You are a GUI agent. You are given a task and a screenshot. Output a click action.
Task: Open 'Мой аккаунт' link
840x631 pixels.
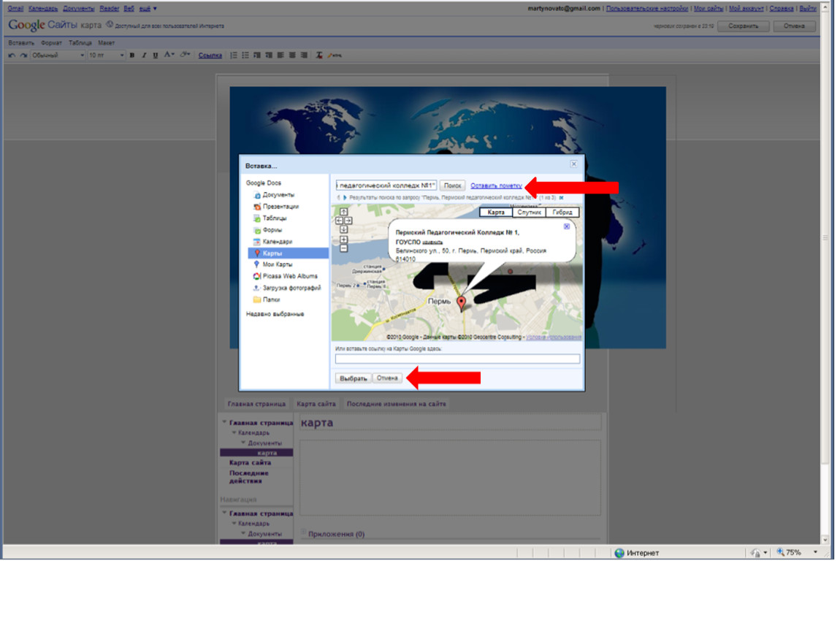tap(747, 9)
